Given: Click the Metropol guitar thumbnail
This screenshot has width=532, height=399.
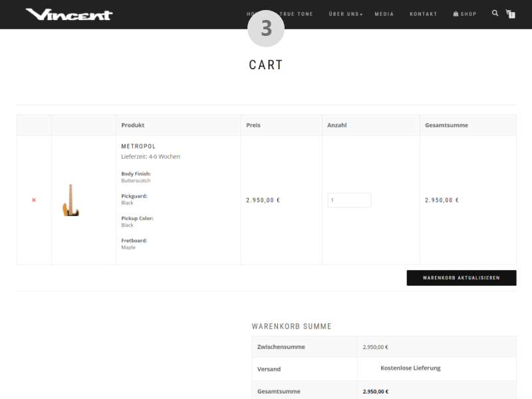Looking at the screenshot, I should 70,200.
